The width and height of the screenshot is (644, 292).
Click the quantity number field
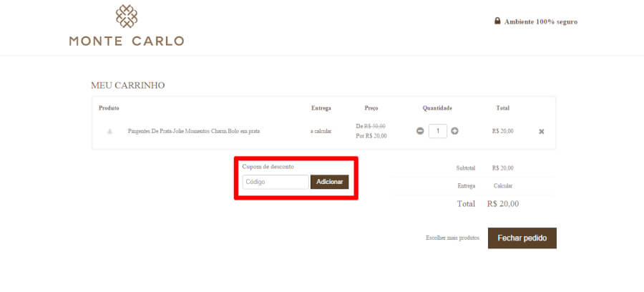click(437, 131)
